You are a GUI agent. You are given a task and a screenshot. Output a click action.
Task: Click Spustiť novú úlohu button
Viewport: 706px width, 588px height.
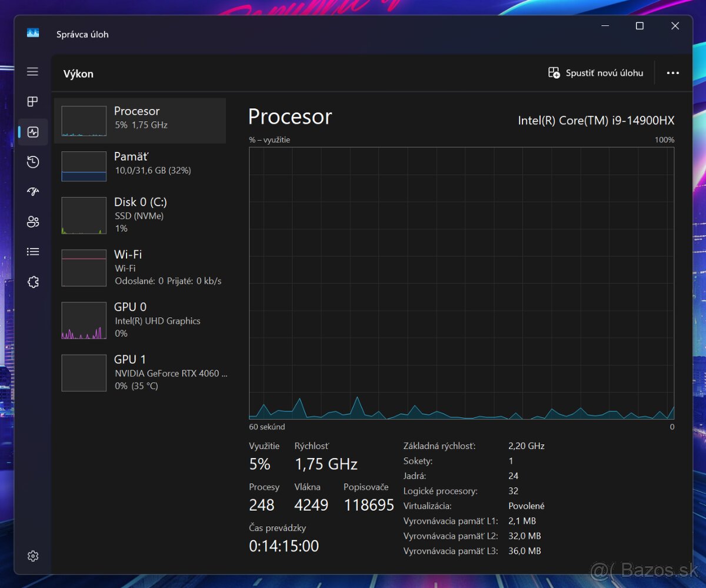tap(595, 73)
